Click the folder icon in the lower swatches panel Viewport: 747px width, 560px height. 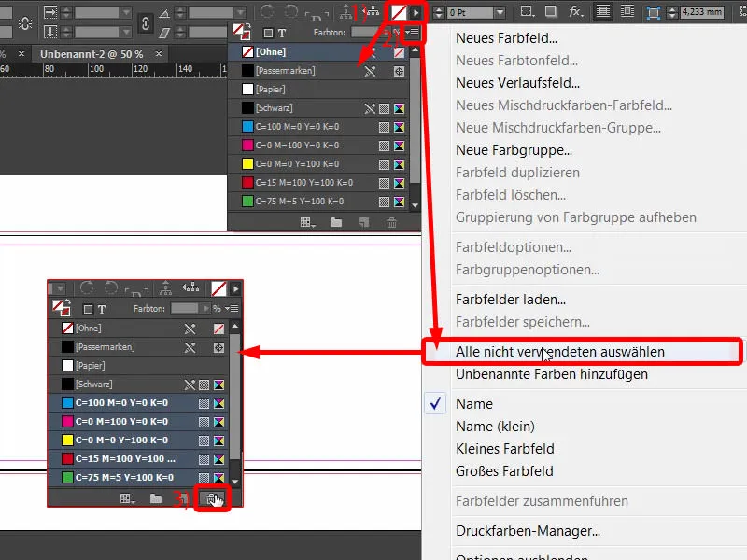[x=156, y=498]
